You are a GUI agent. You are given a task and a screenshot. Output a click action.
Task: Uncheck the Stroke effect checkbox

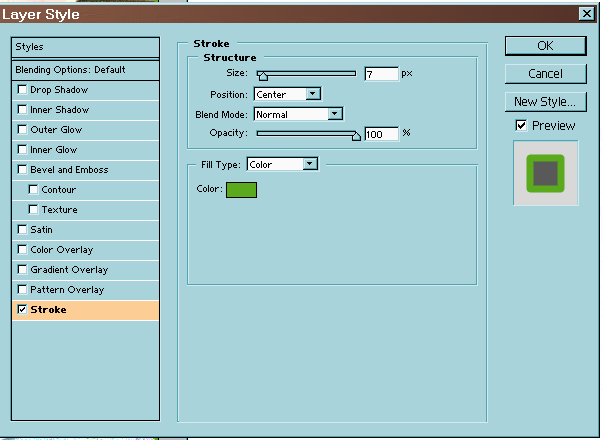(x=22, y=310)
